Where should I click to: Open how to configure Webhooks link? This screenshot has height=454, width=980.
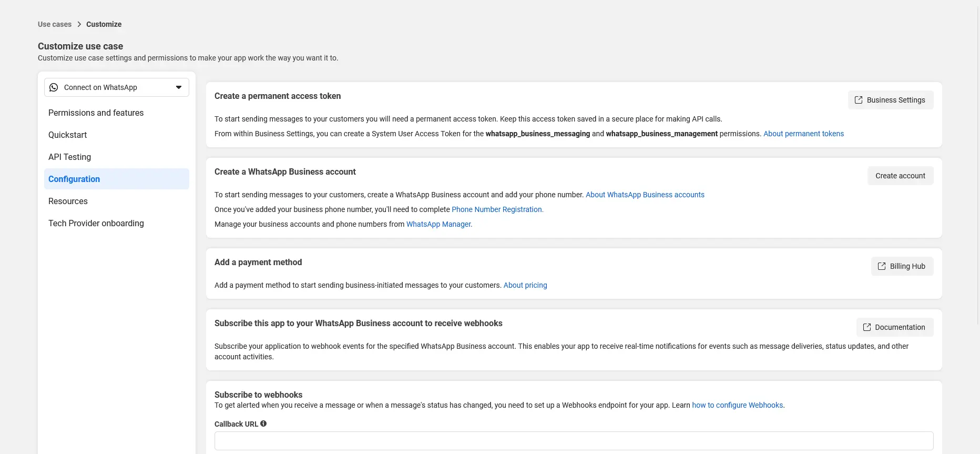pos(738,405)
